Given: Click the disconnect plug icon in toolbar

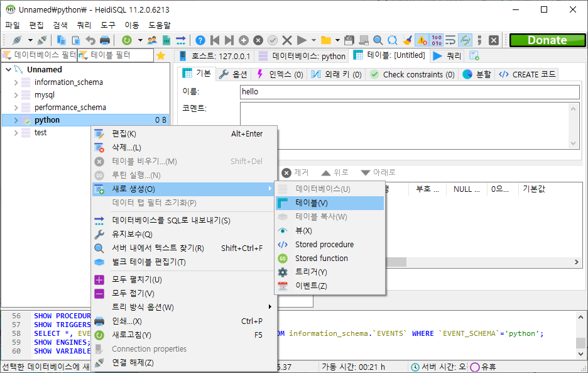Looking at the screenshot, I should [42, 40].
